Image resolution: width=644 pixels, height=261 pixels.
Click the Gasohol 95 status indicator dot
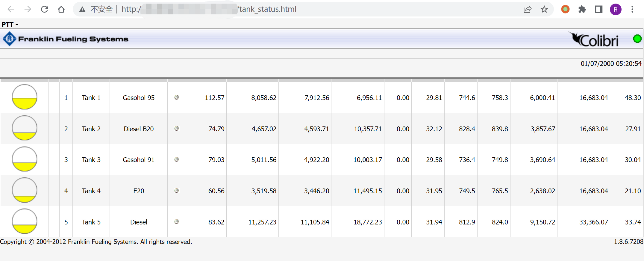(177, 97)
